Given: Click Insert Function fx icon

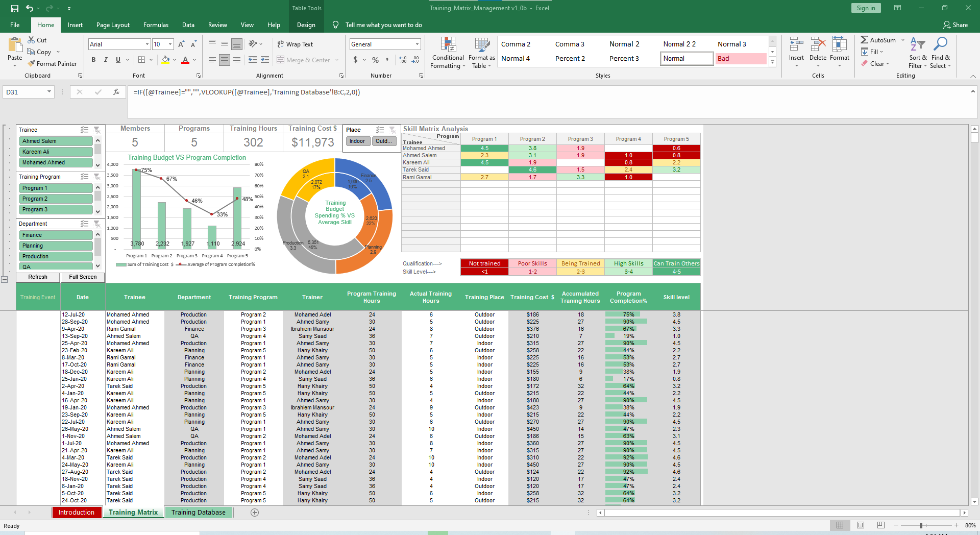Looking at the screenshot, I should pyautogui.click(x=116, y=92).
